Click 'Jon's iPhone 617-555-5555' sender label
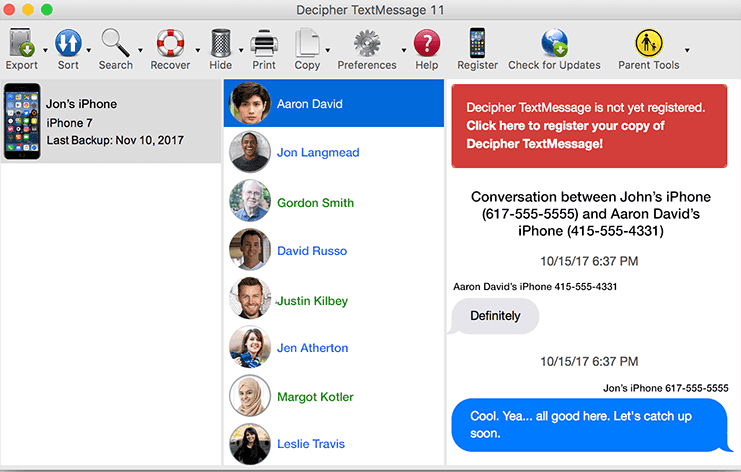The image size is (741, 472). tap(666, 388)
